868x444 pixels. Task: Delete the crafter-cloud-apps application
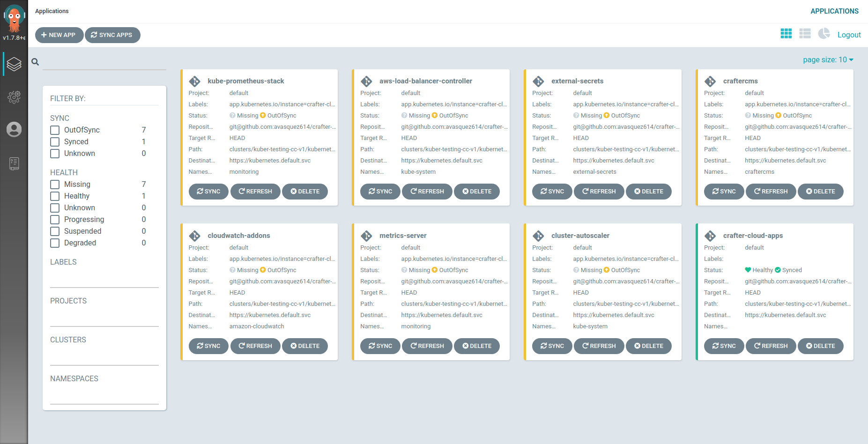(x=821, y=346)
